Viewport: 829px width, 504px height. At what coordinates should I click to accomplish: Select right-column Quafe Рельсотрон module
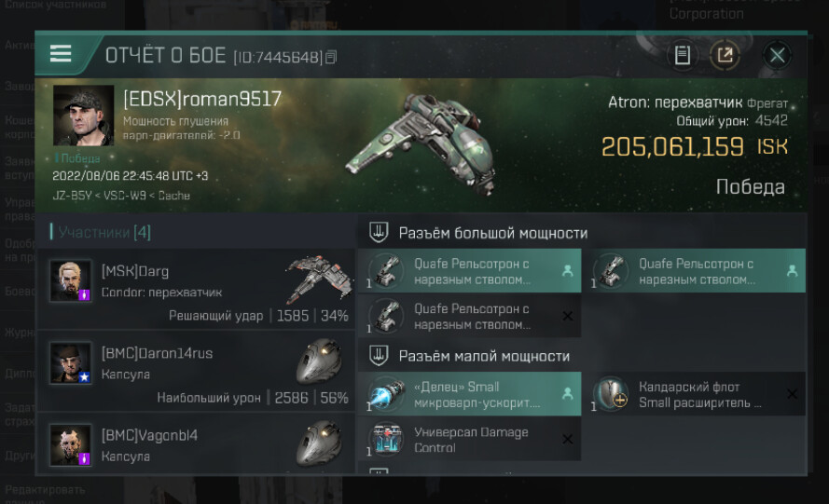[x=697, y=270]
